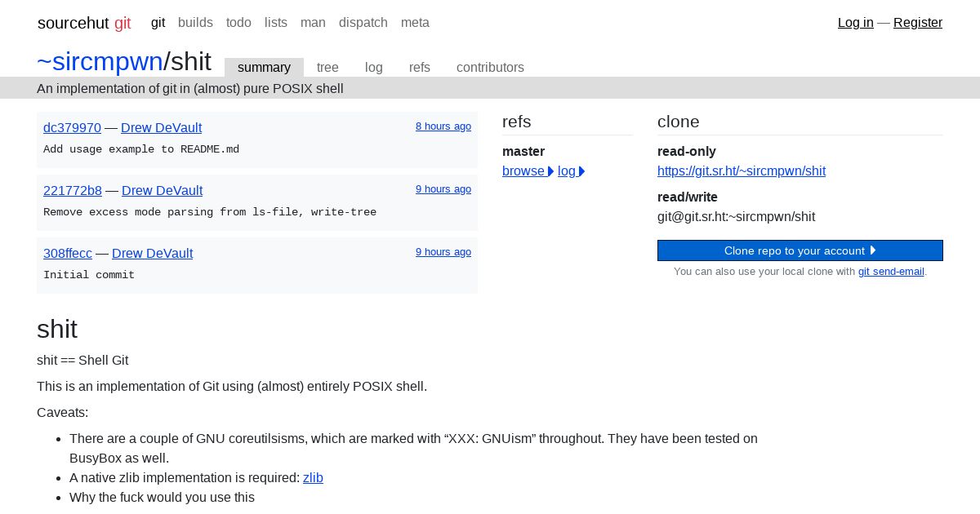Viewport: 980px width, 514px height.
Task: Click 9 hours ago on commit 221772b8
Action: click(443, 189)
